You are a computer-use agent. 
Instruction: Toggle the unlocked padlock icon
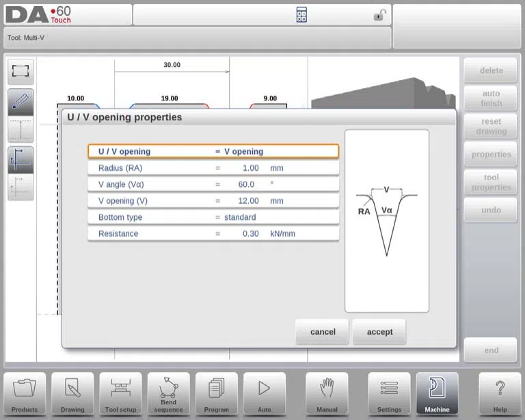[x=379, y=15]
